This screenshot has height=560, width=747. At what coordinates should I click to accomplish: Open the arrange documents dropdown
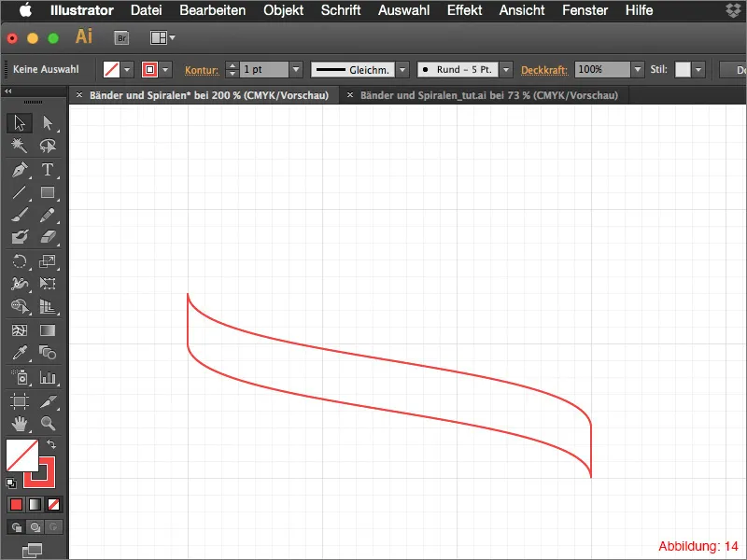tap(162, 37)
